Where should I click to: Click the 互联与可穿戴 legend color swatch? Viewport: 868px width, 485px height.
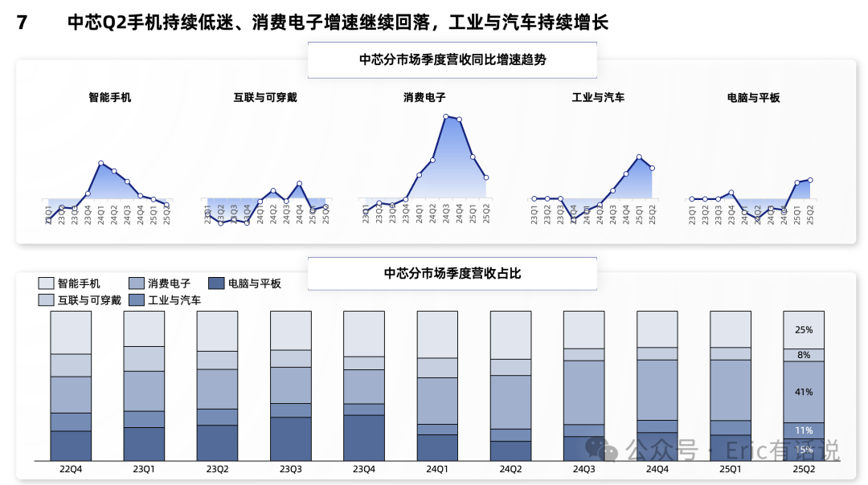click(46, 300)
